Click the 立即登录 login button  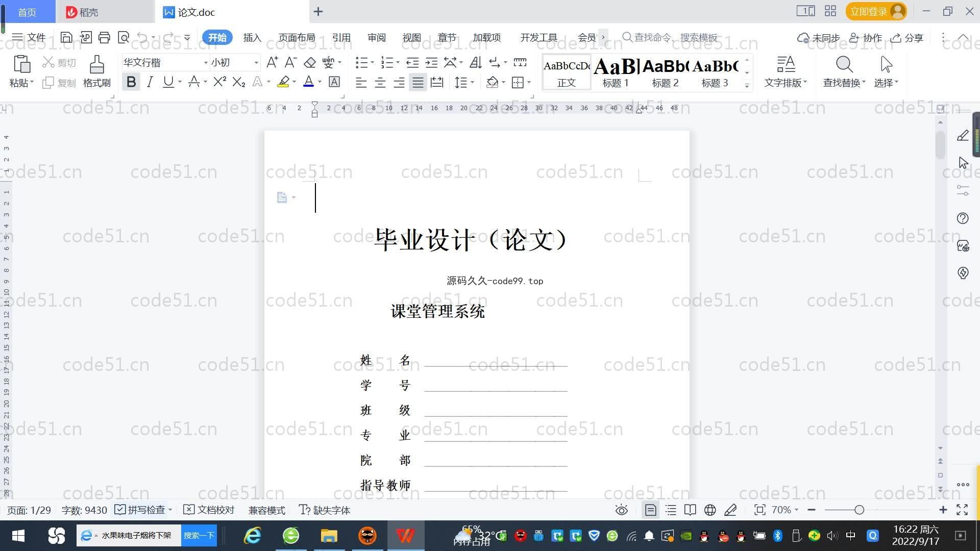(x=876, y=11)
